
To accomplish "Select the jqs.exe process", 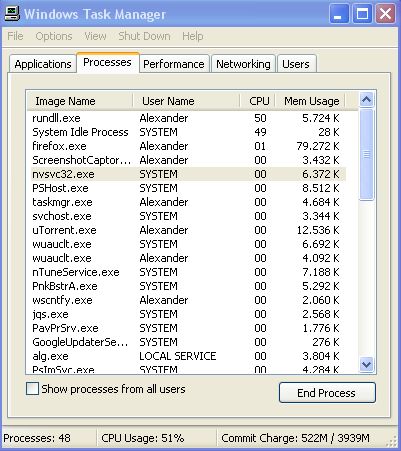I will click(x=188, y=314).
